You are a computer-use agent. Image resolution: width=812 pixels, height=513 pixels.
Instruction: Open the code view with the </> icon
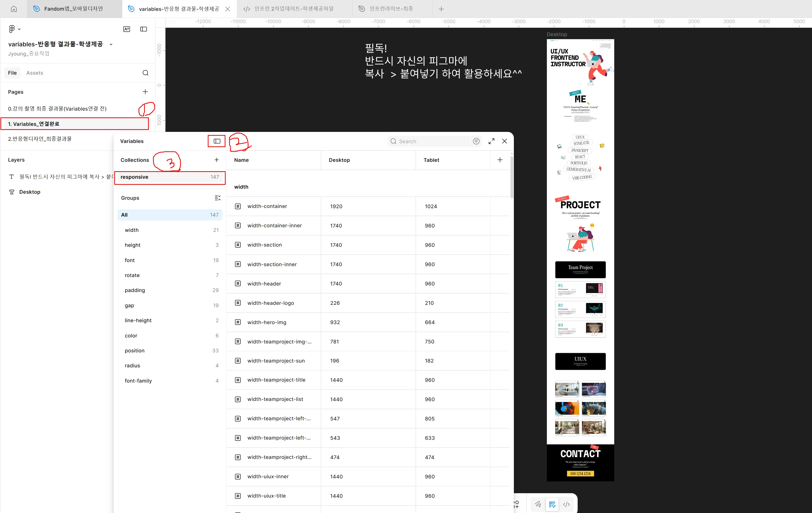(x=567, y=504)
